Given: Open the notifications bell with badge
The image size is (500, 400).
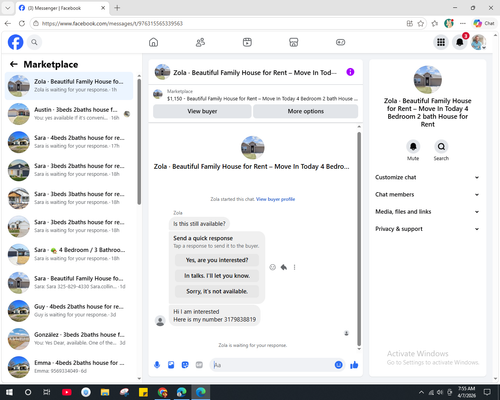Looking at the screenshot, I should (x=460, y=42).
